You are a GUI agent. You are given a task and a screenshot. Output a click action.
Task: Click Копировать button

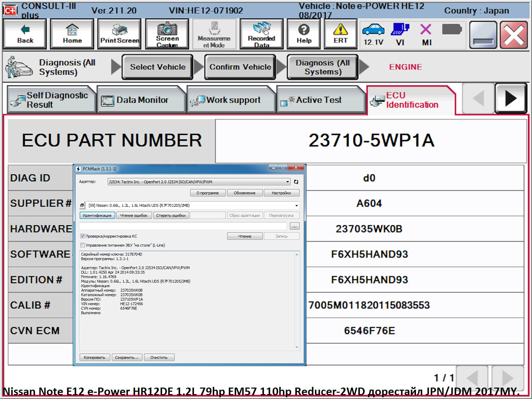95,357
